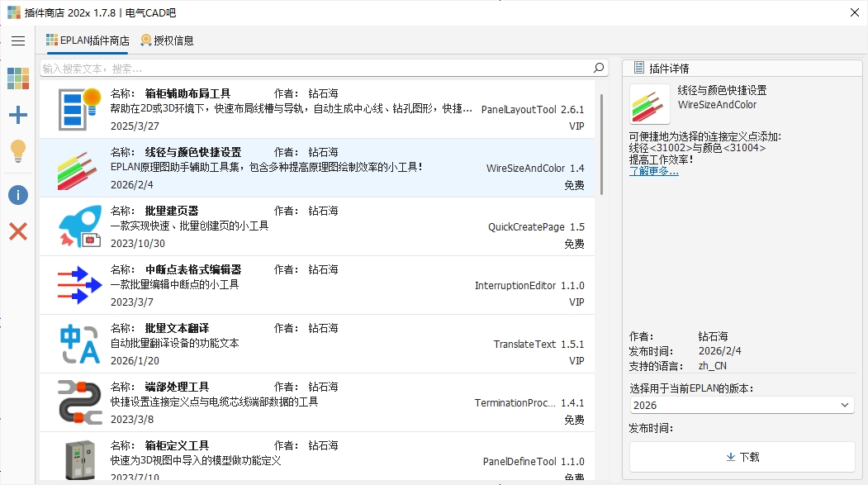Click the plugin list vertical scrollbar
This screenshot has width=868, height=485.
[601, 145]
